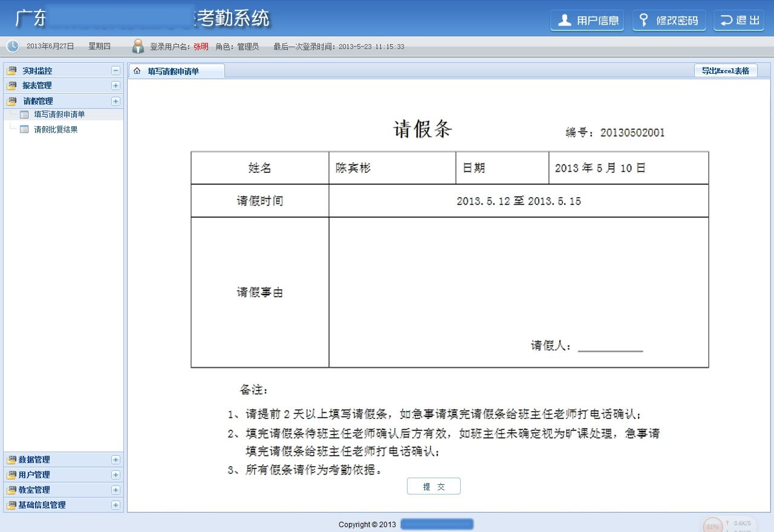Click the leave form number 20130502001
The image size is (774, 532).
click(x=633, y=133)
